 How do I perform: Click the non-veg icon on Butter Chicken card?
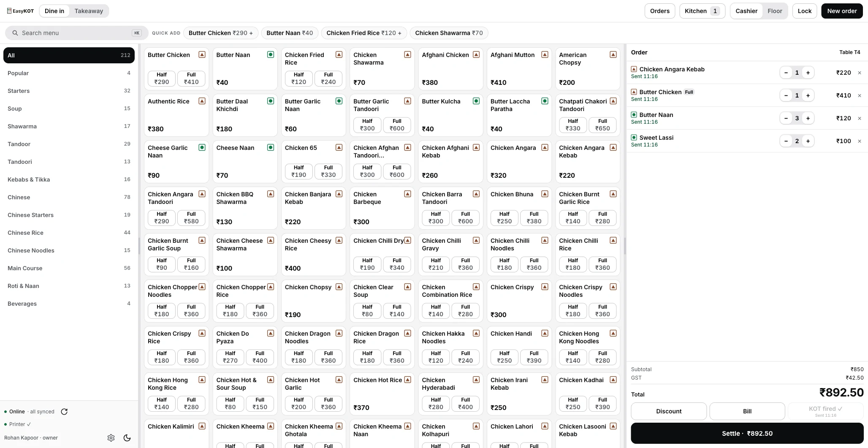202,54
